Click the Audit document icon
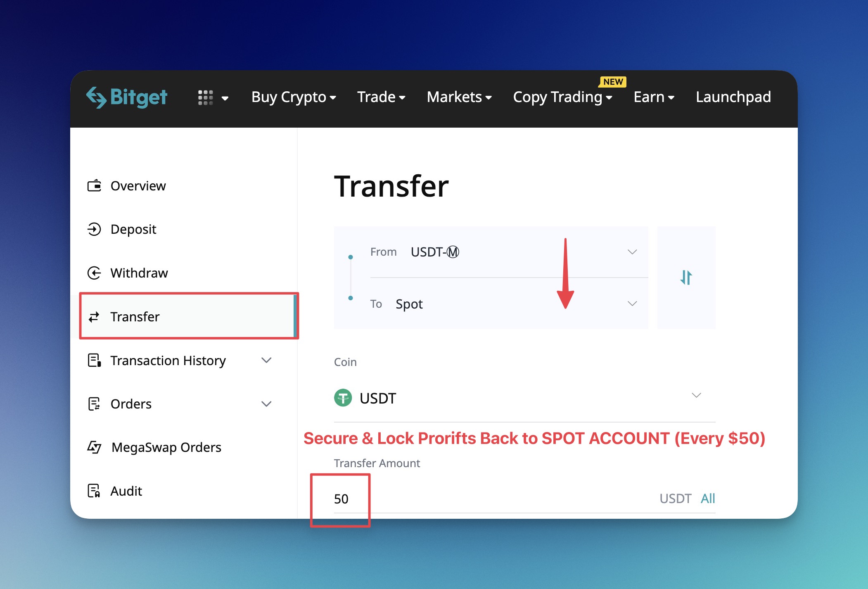Screen dimensions: 868x589 tap(94, 491)
